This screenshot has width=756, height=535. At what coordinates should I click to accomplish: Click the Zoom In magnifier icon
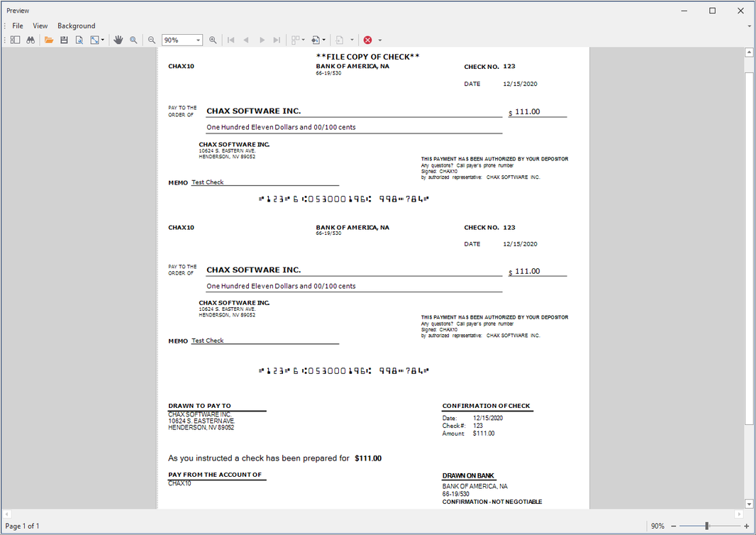212,40
